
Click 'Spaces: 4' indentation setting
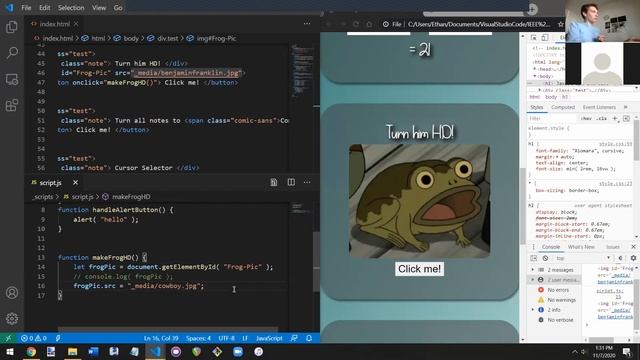[198, 338]
